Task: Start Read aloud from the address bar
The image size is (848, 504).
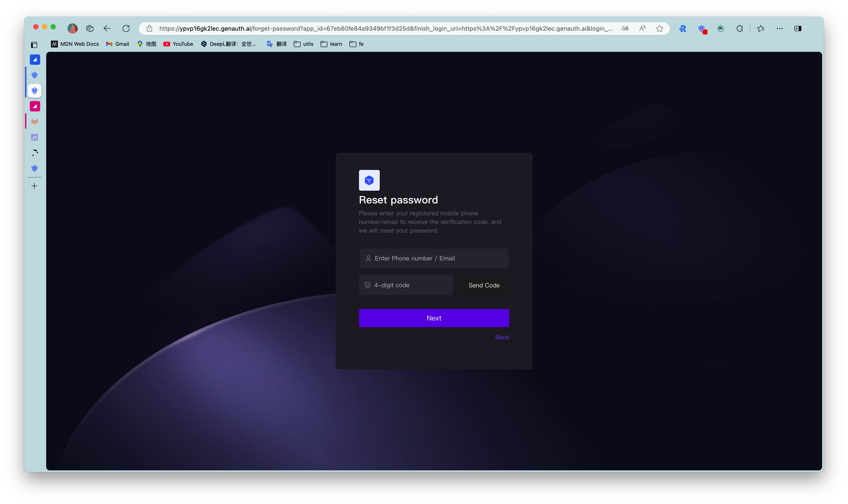Action: pyautogui.click(x=643, y=29)
